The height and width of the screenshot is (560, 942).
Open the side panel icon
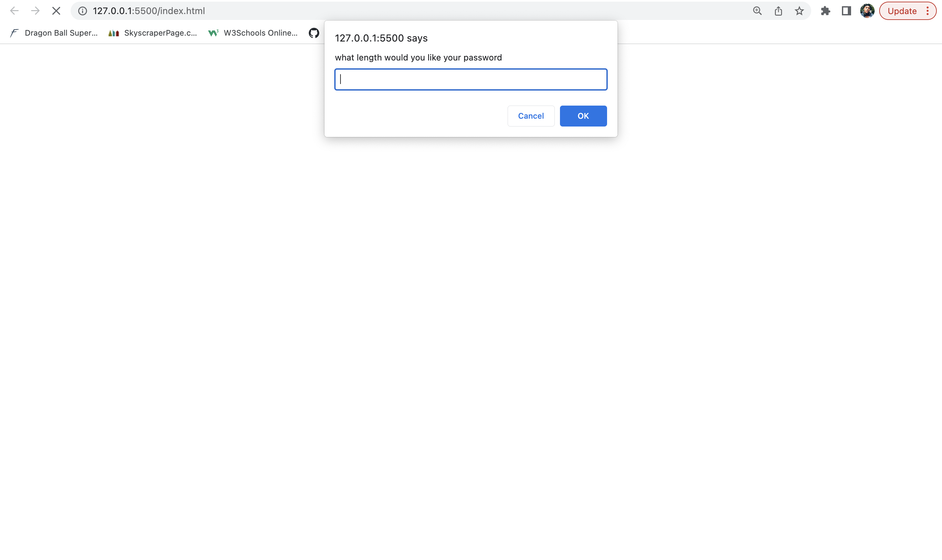point(846,10)
